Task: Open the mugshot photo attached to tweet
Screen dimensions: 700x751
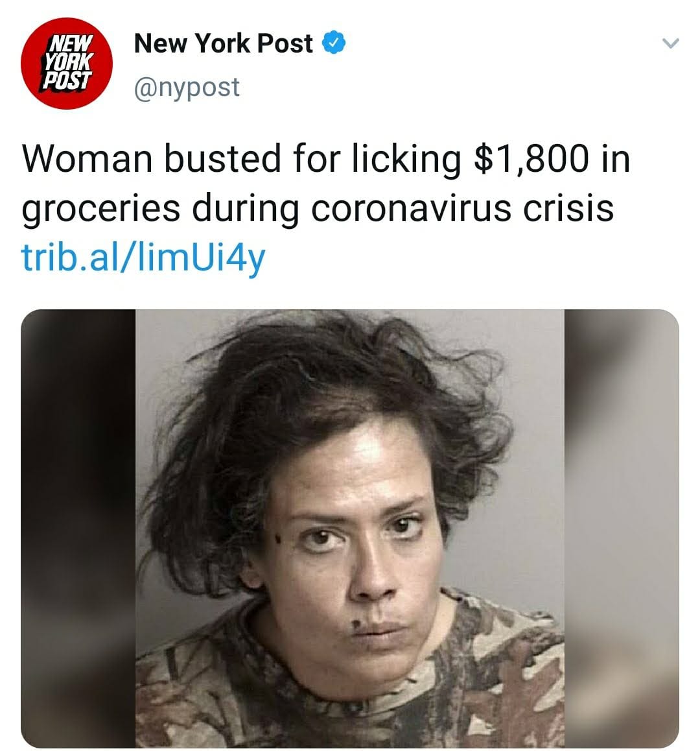Action: click(350, 529)
